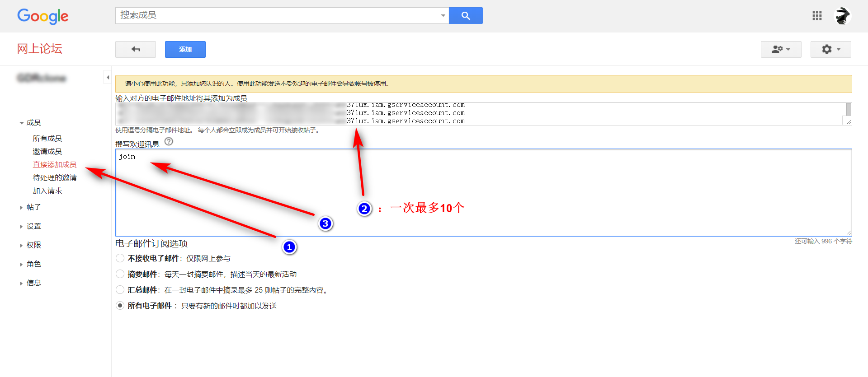Click the welcome message help icon
Screen dimensions: 868x377
[x=169, y=141]
